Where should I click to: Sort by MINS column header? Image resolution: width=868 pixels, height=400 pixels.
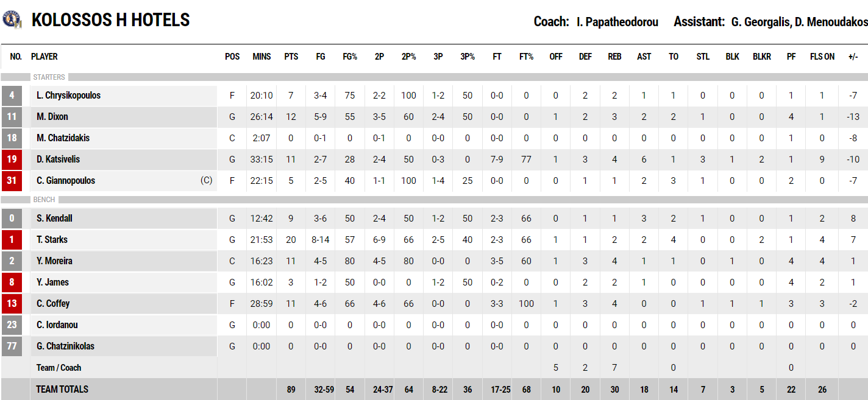click(x=261, y=57)
